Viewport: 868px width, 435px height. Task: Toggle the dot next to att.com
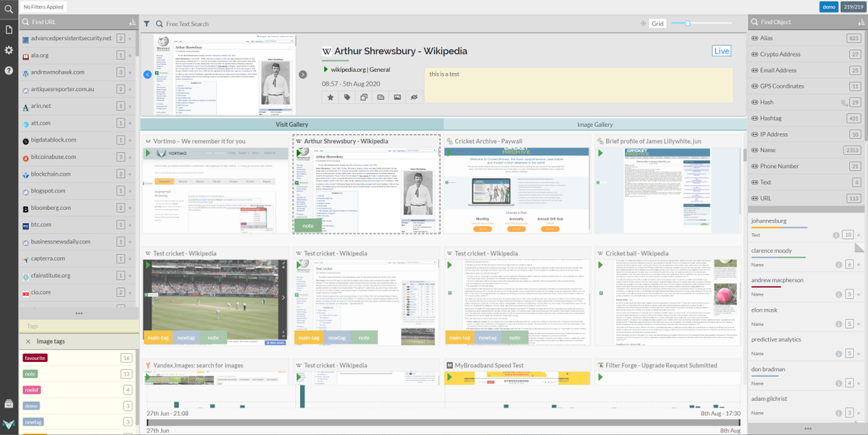click(130, 123)
